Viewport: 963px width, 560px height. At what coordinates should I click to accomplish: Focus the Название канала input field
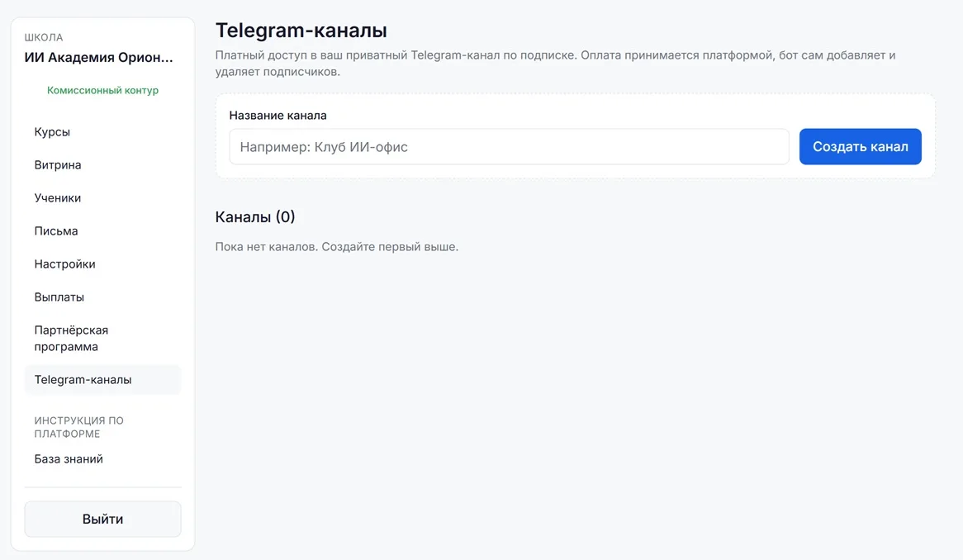coord(509,147)
